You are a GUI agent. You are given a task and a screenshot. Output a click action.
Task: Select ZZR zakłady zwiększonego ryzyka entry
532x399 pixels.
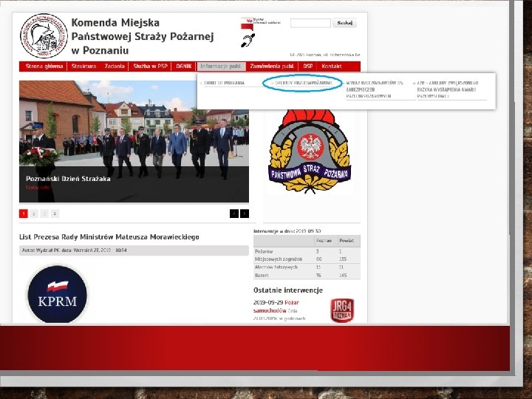click(446, 89)
